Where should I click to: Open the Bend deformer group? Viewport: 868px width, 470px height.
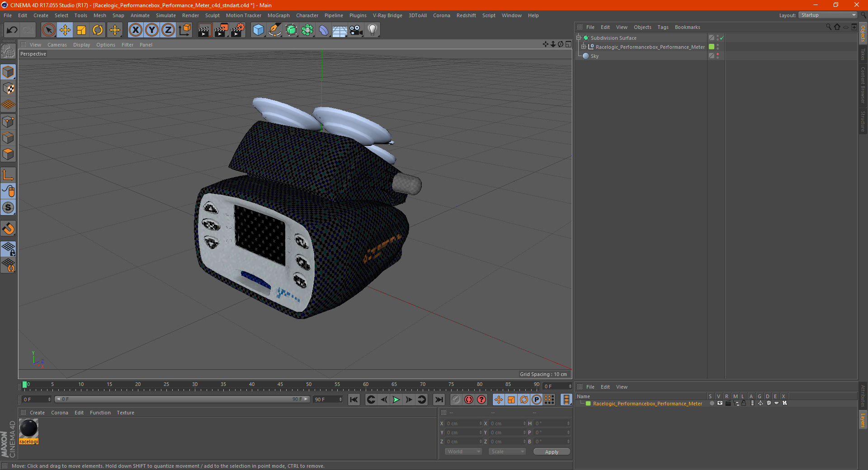pos(324,30)
